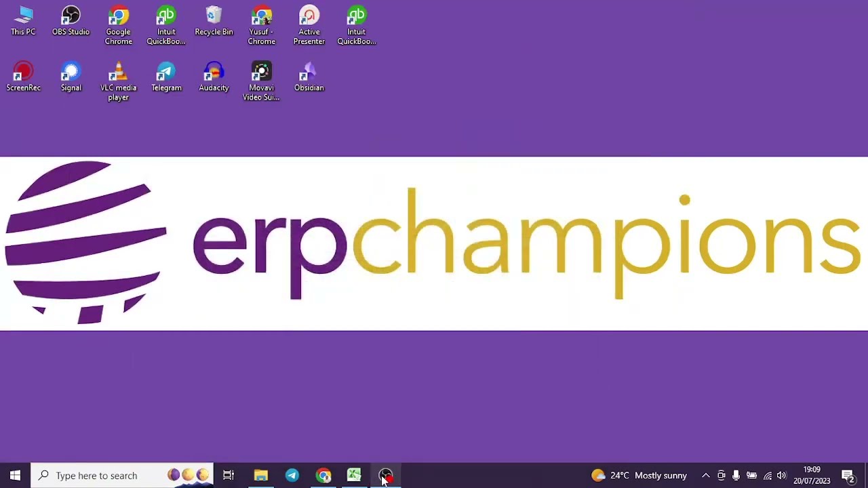Launch Obsidian from desktop
The width and height of the screenshot is (868, 488).
pos(309,77)
